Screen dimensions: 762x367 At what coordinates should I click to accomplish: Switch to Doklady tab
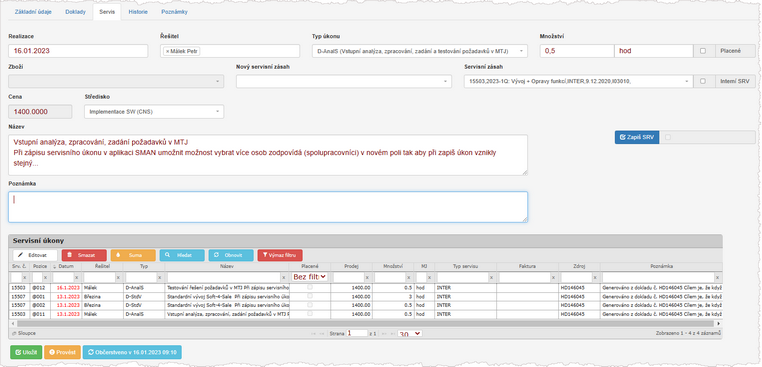coord(75,12)
